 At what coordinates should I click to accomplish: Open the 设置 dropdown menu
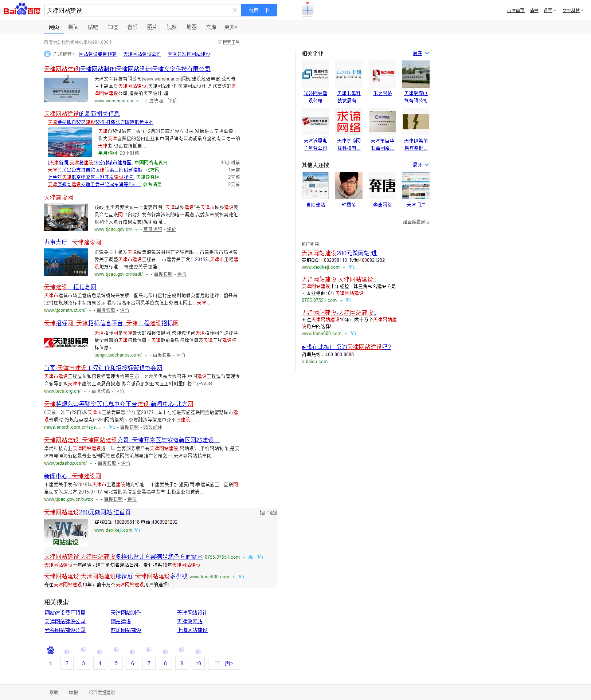(549, 11)
